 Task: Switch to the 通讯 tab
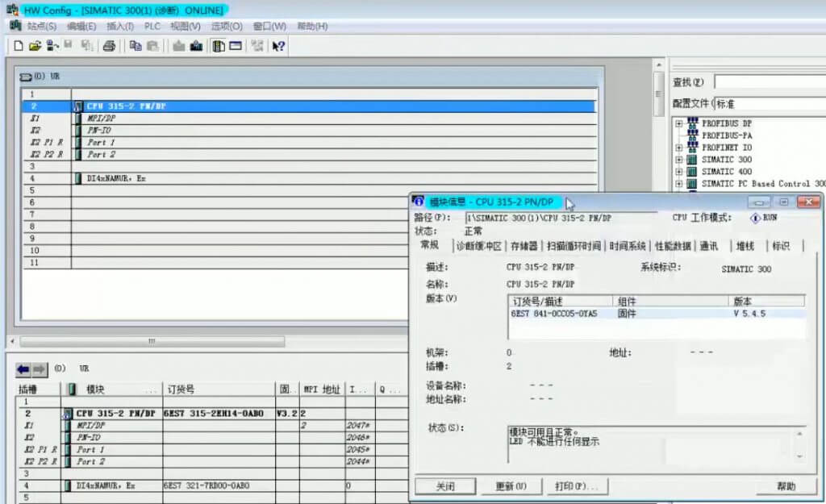pyautogui.click(x=708, y=246)
